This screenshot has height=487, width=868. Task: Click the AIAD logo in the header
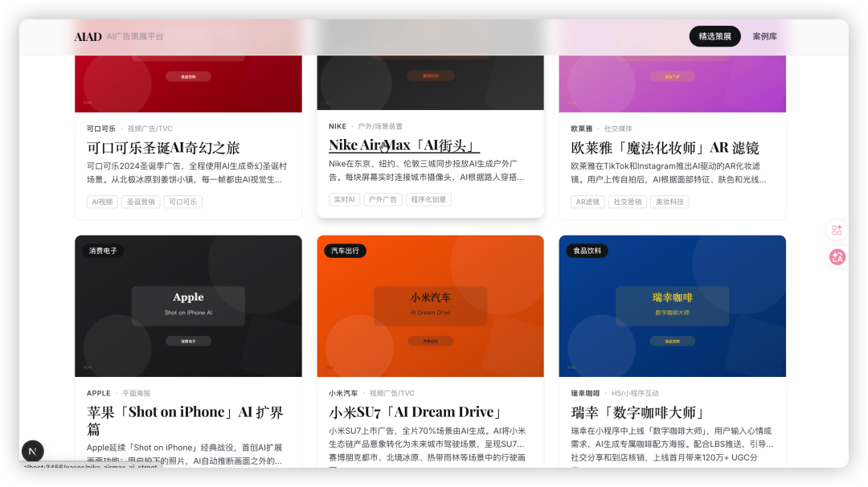88,36
